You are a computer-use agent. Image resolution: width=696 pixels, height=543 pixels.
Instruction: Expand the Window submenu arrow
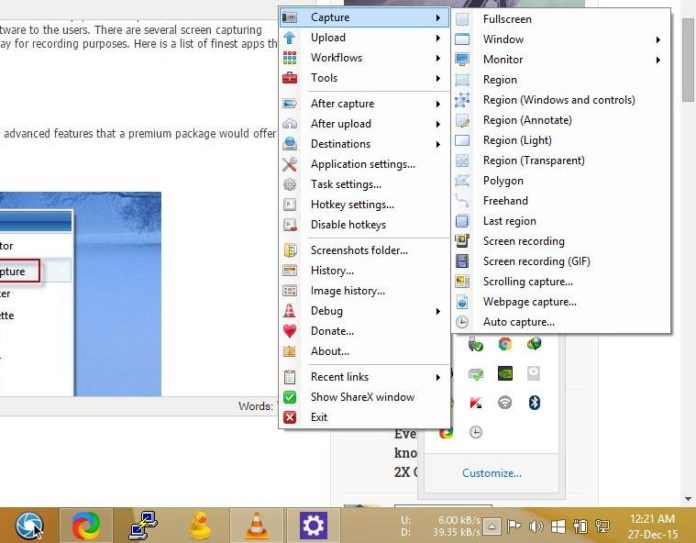[x=658, y=40]
